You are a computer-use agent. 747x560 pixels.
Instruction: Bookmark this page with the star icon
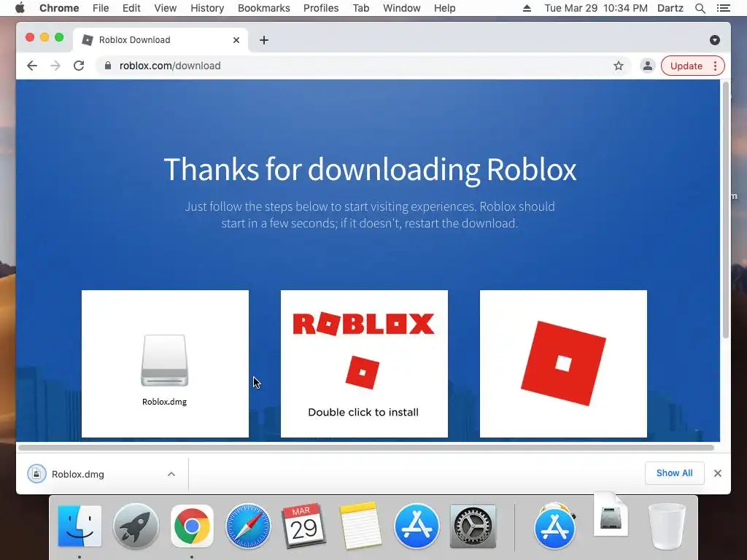click(619, 66)
